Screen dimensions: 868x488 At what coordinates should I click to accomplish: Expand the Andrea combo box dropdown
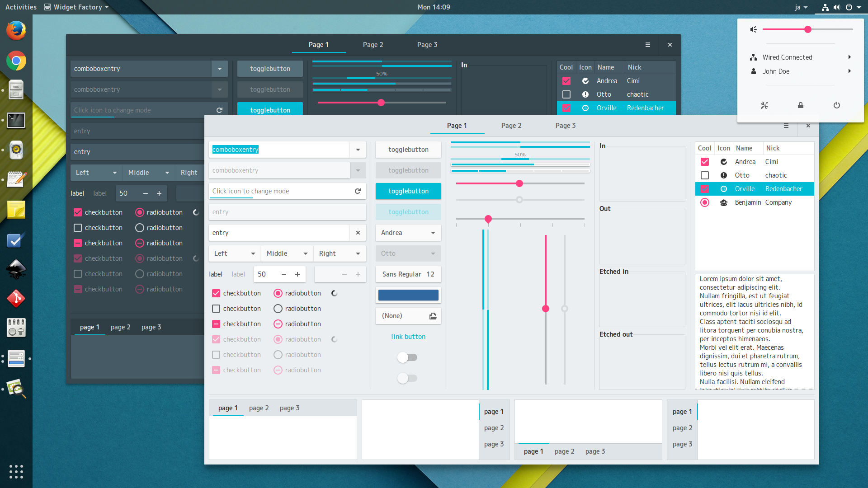433,233
